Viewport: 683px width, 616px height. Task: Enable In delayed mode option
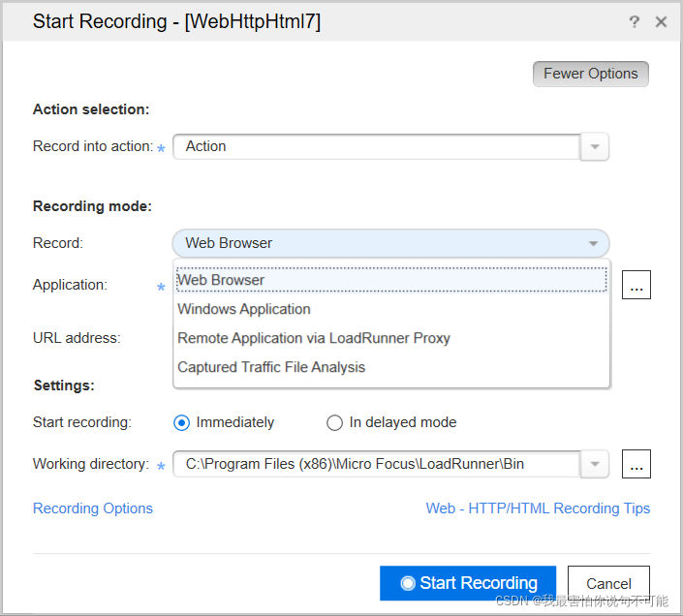point(334,422)
